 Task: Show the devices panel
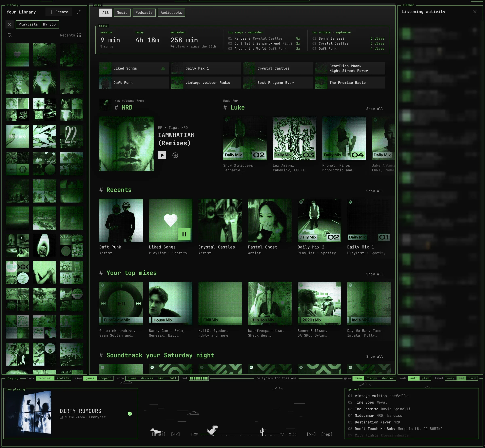pyautogui.click(x=147, y=378)
